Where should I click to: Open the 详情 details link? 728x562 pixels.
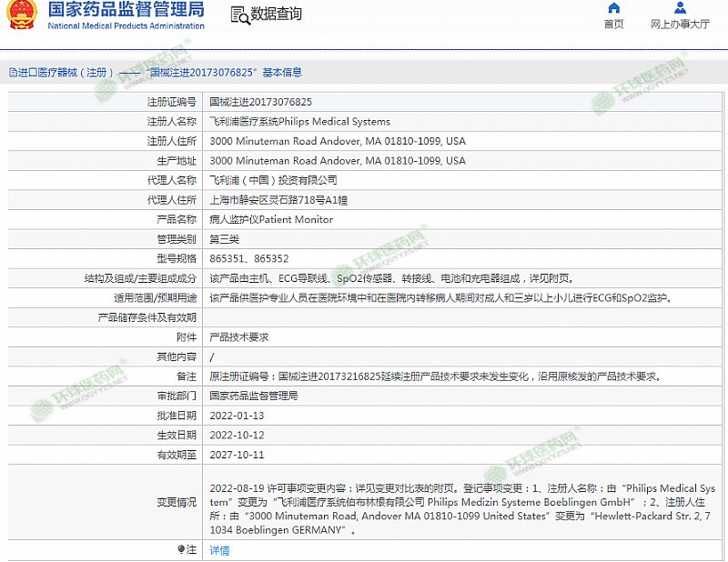pos(219,550)
